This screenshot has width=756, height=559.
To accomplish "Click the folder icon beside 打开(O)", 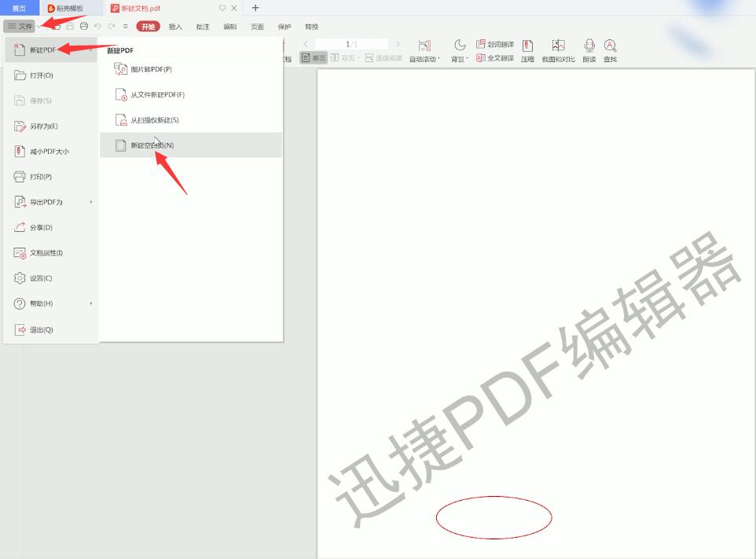I will 20,75.
